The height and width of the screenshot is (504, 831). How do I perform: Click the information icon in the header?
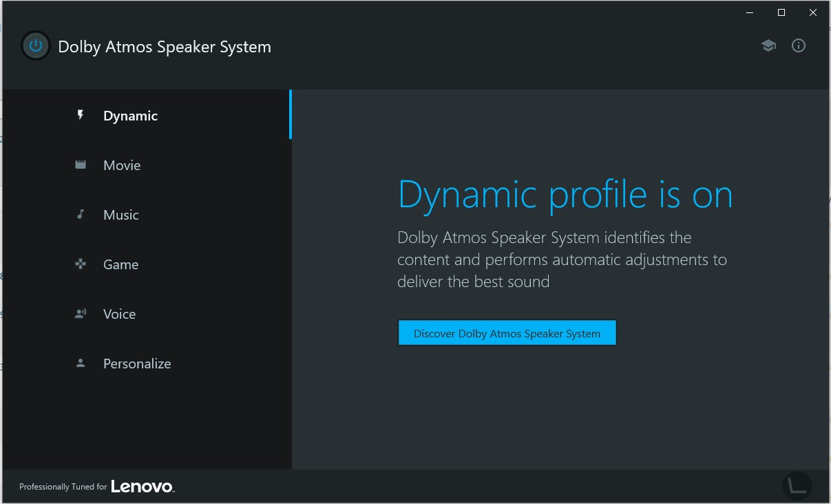(x=799, y=46)
